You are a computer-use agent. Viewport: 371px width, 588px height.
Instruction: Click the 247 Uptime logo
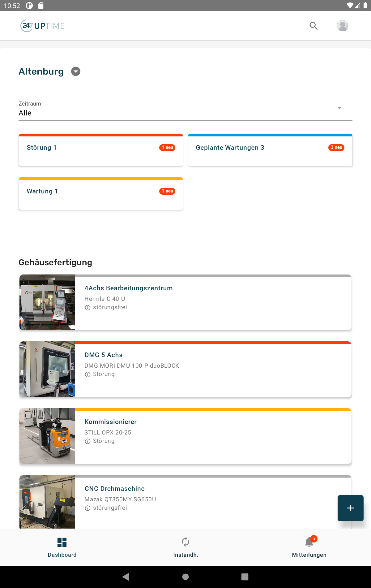click(42, 26)
